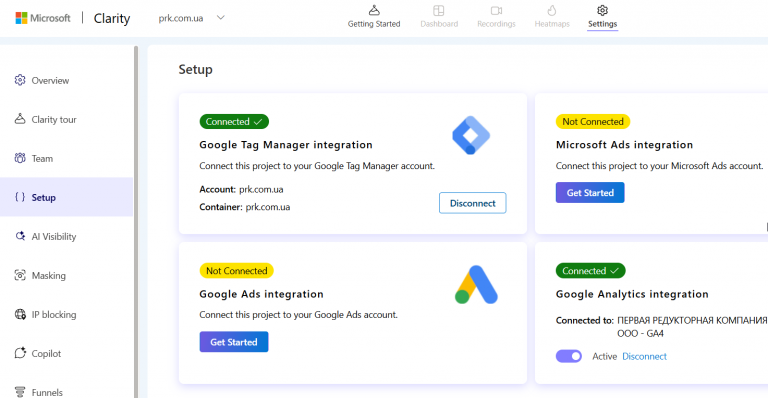Screen dimensions: 768x398
Task: Click Not Connected badge on Google Ads
Action: pyautogui.click(x=237, y=271)
